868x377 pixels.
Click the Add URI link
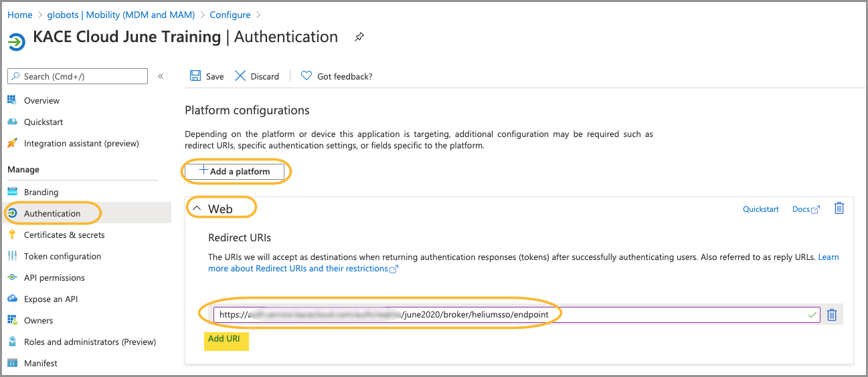224,339
